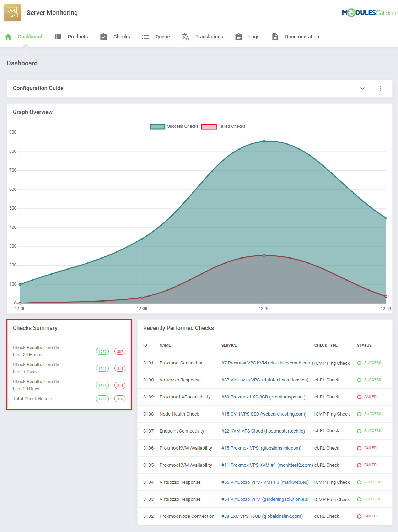The width and height of the screenshot is (398, 532).
Task: Click failed status circle for check 3189
Action: [x=359, y=397]
